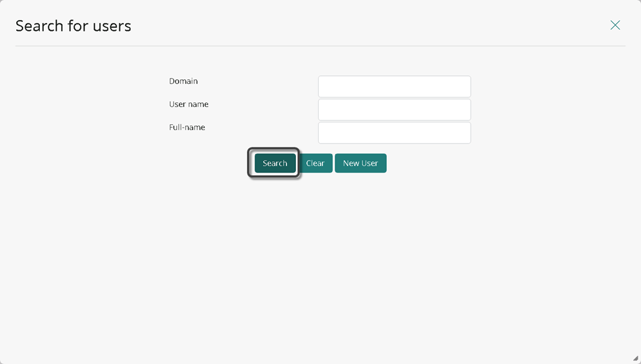641x364 pixels.
Task: Close the Search for users dialog
Action: click(x=615, y=25)
